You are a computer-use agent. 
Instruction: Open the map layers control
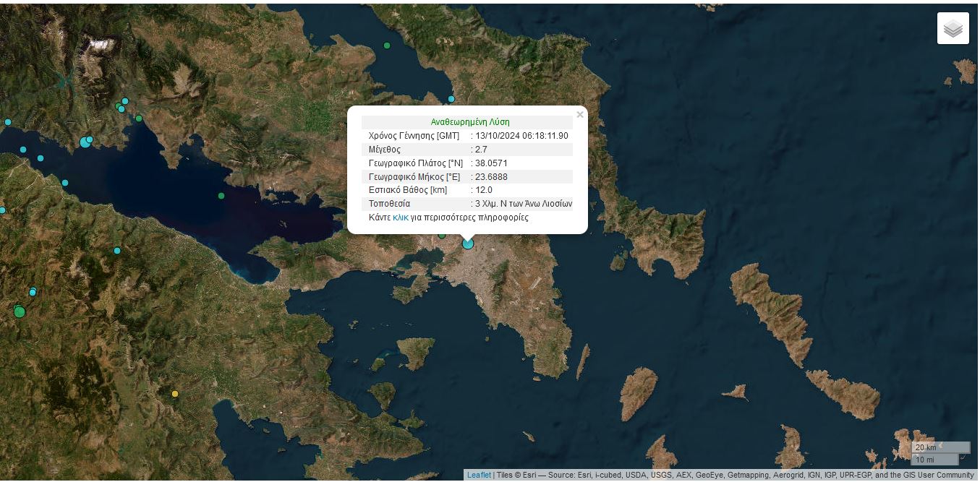953,28
